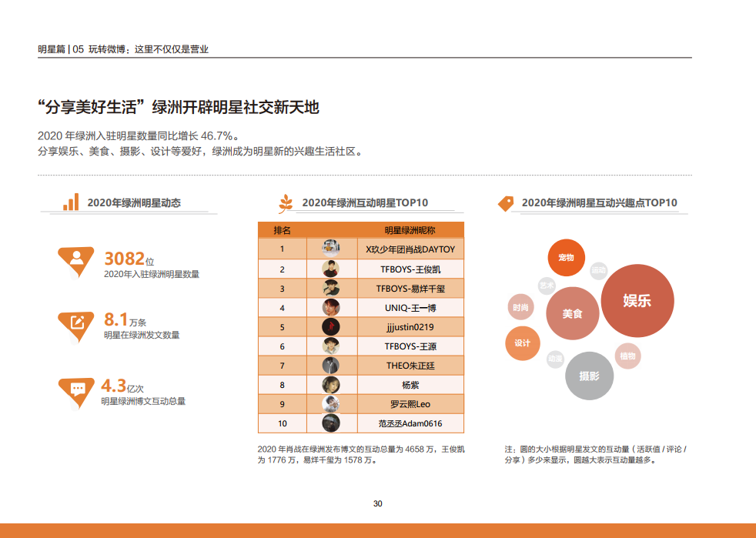Click page number 30
This screenshot has width=756, height=538.
tap(377, 504)
